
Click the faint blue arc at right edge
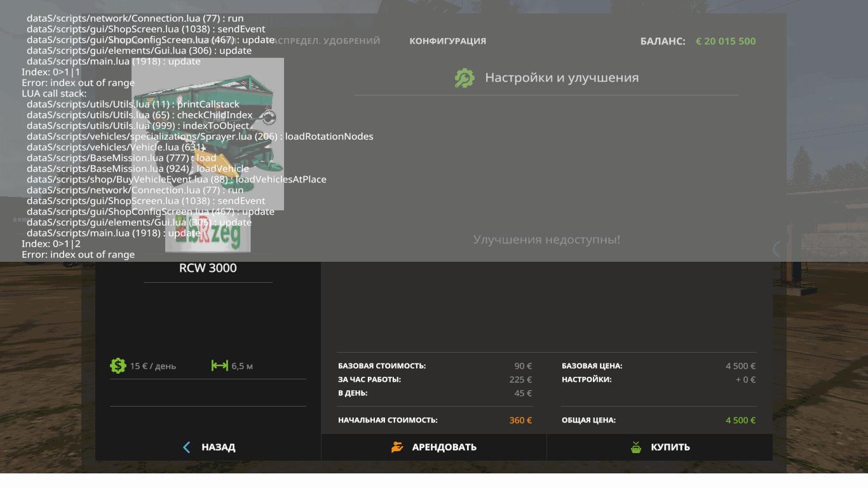tap(776, 249)
